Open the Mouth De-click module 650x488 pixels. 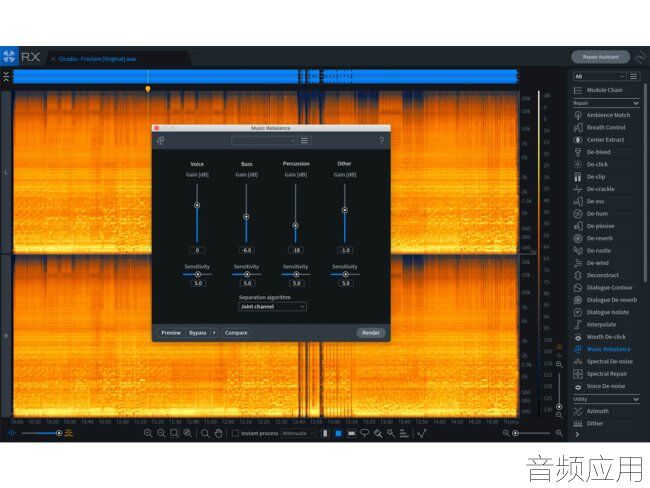point(600,337)
